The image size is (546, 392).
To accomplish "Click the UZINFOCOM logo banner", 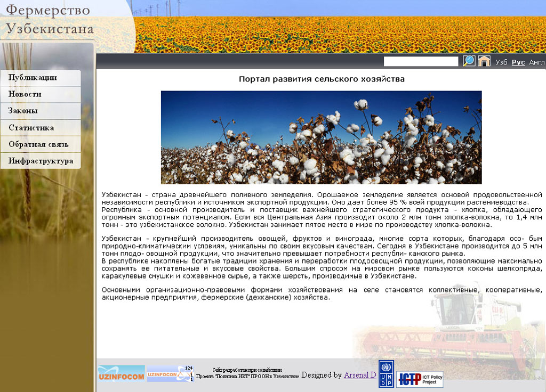I will (x=121, y=374).
